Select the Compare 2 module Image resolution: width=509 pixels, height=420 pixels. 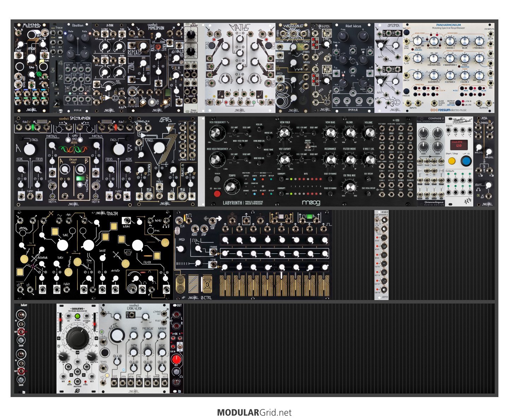[431, 161]
